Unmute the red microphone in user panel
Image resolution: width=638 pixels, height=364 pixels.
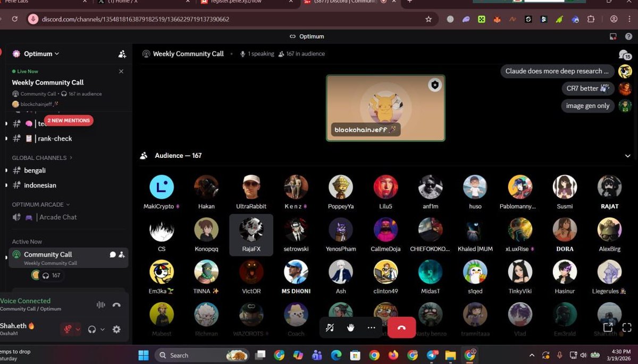coord(68,329)
